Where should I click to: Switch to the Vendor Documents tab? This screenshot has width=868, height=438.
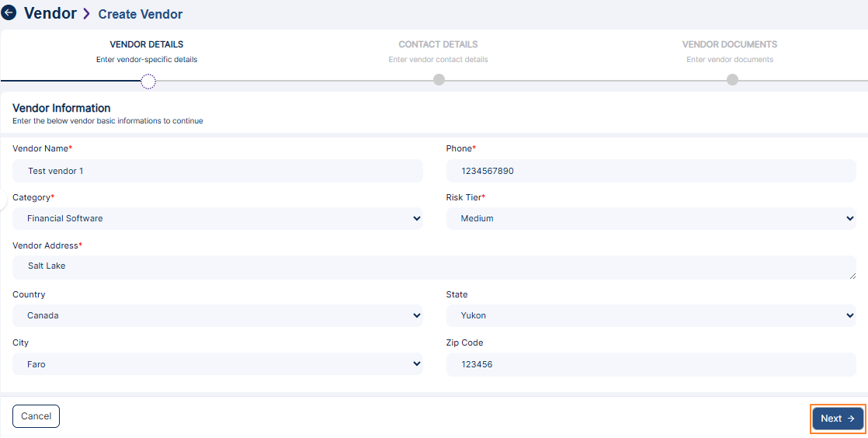(729, 44)
